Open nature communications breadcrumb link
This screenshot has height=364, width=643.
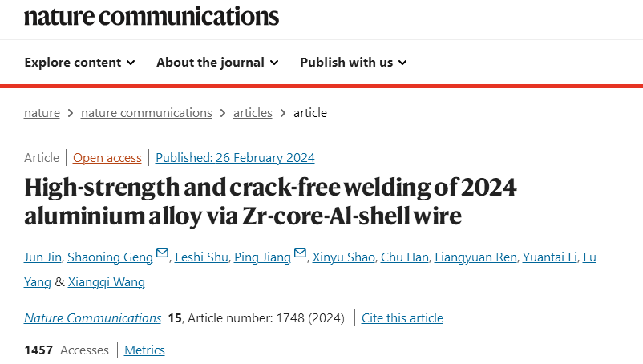click(147, 113)
